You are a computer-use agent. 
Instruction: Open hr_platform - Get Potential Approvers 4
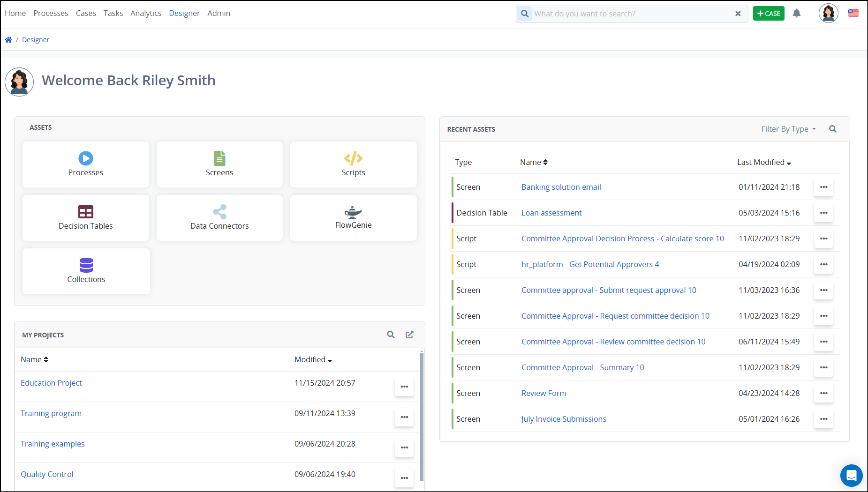[x=590, y=264]
